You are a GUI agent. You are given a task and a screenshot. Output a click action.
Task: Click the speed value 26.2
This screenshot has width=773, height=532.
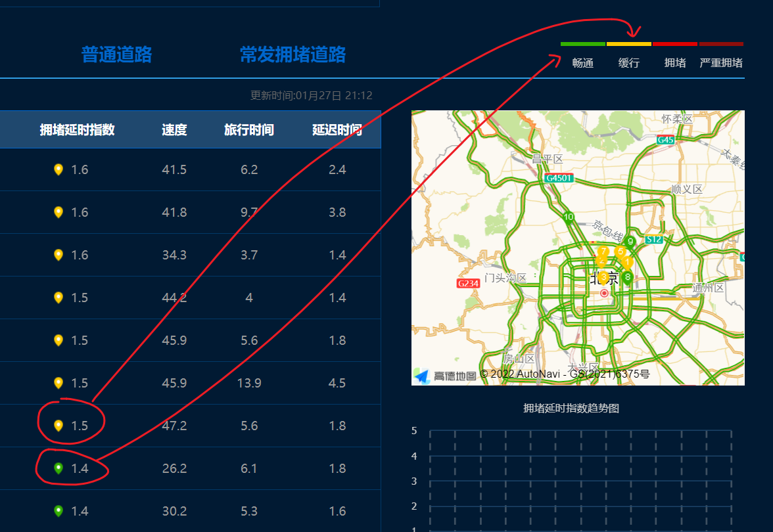pyautogui.click(x=174, y=468)
